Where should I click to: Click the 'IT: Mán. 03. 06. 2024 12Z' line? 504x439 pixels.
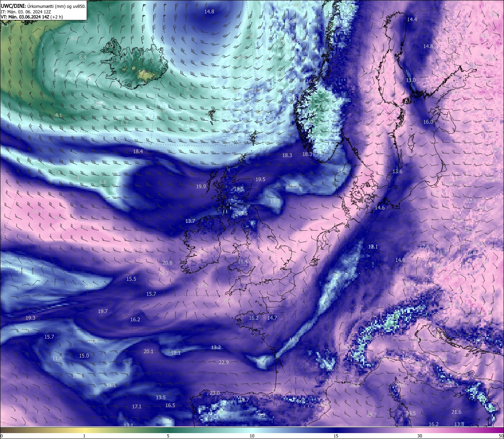coord(26,12)
